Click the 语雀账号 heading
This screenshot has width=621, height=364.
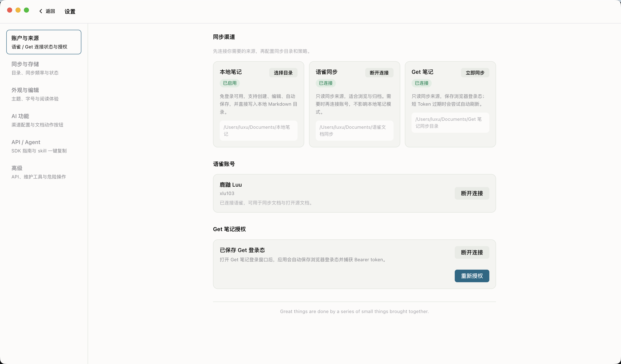[224, 164]
